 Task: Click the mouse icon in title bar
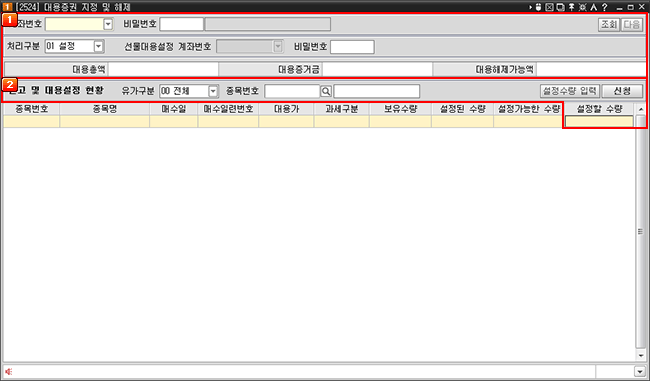(x=538, y=7)
